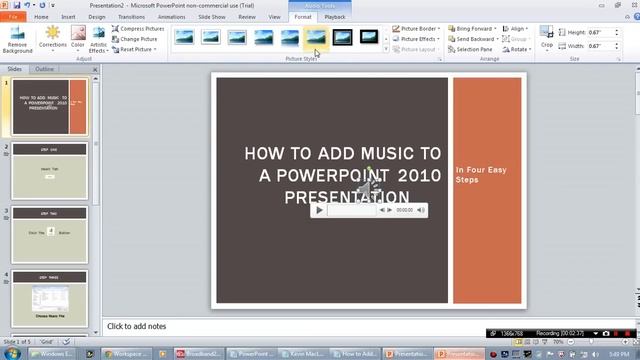Viewport: 640px width, 360px height.
Task: Open the Selection Pane
Action: coord(470,49)
